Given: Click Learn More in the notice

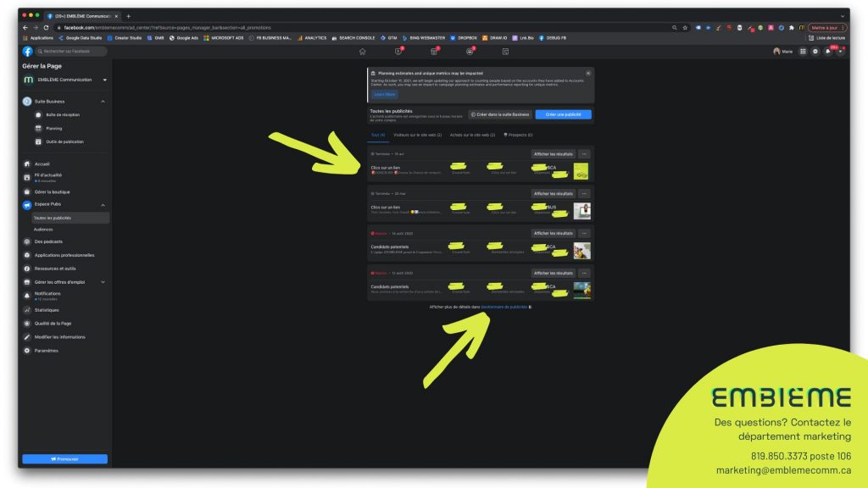Looking at the screenshot, I should [384, 94].
